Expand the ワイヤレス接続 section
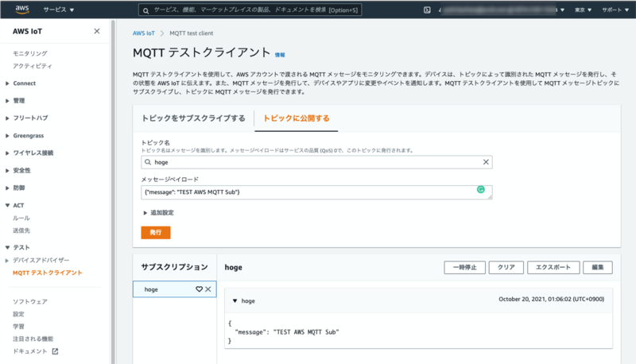Image resolution: width=636 pixels, height=364 pixels. (29, 153)
